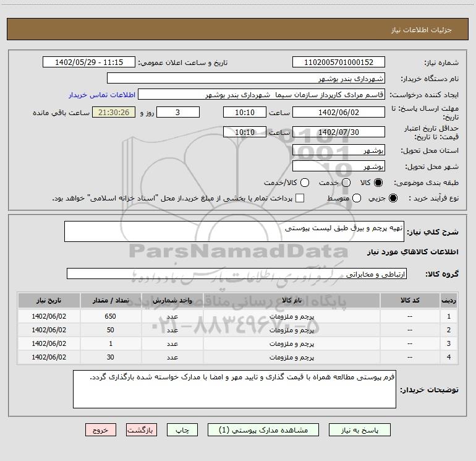This screenshot has width=476, height=461.
Task: Click the شهر محل تحویل field
Action: (x=339, y=166)
